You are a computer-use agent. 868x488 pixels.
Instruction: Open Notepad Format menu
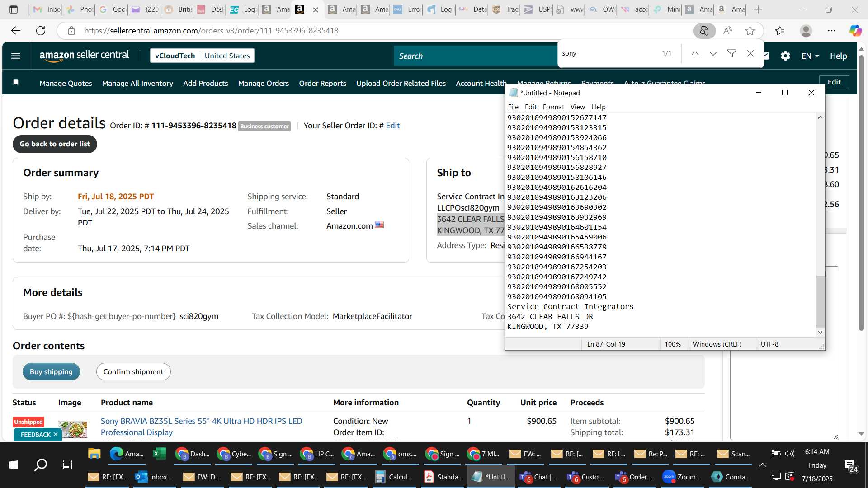tap(553, 107)
